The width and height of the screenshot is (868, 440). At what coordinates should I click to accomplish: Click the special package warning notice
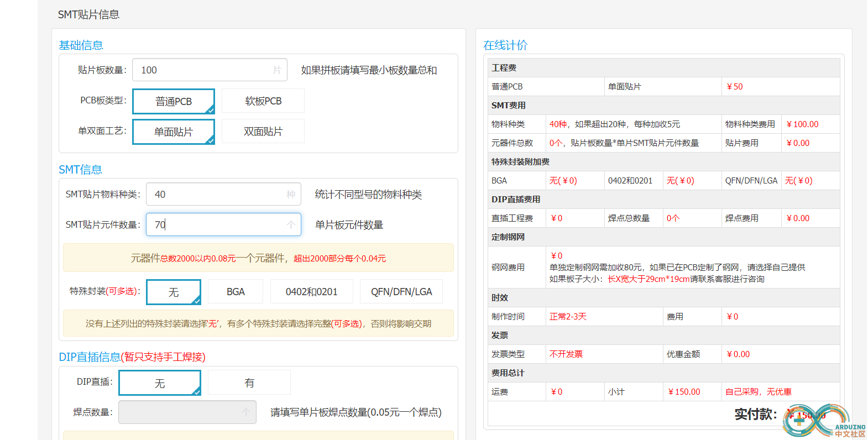258,323
